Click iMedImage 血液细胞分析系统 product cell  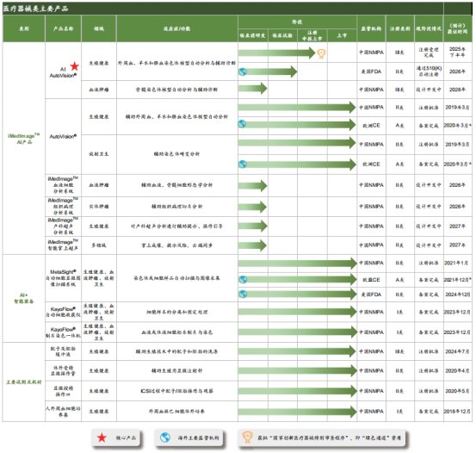pos(63,185)
